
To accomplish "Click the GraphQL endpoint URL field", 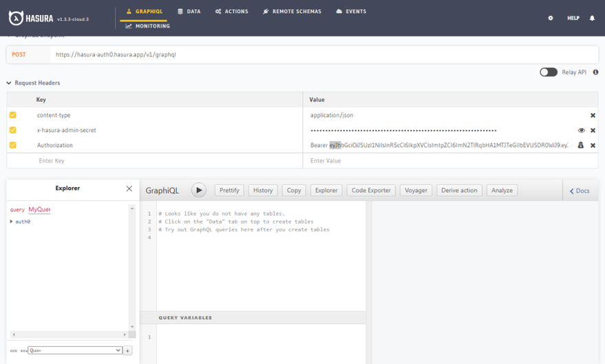I will coord(323,54).
